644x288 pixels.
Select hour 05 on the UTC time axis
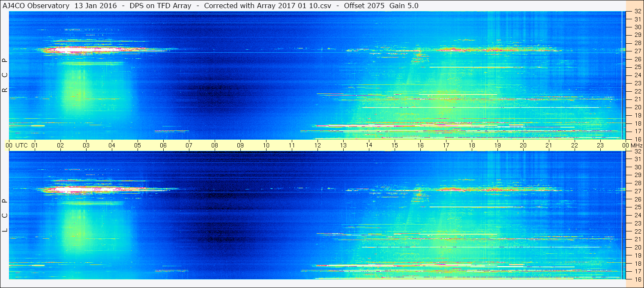(138, 145)
